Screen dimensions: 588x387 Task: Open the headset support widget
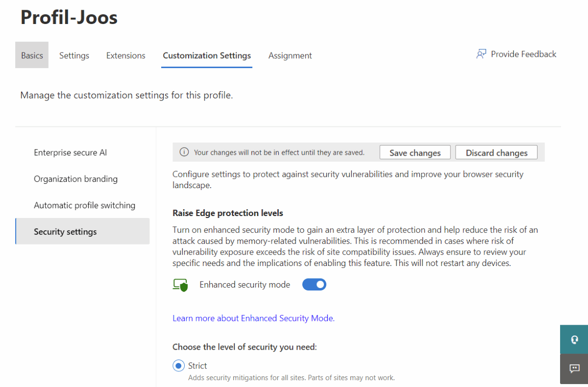pos(574,339)
